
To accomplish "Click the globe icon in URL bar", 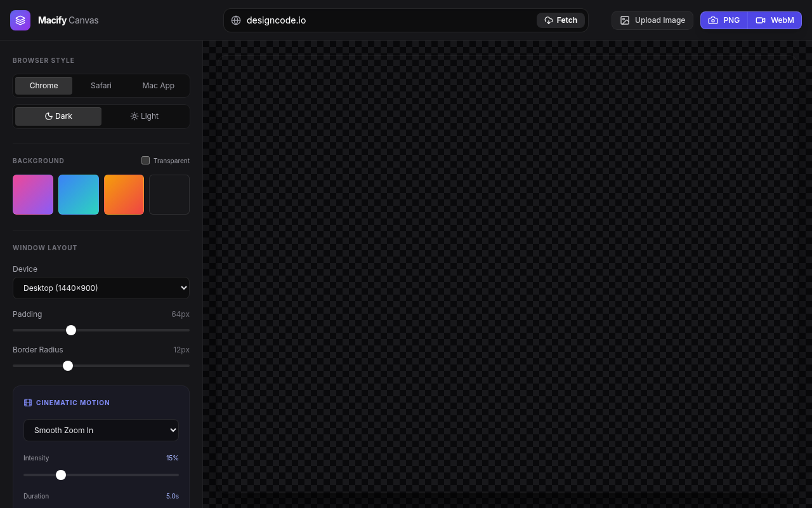I will coord(236,20).
